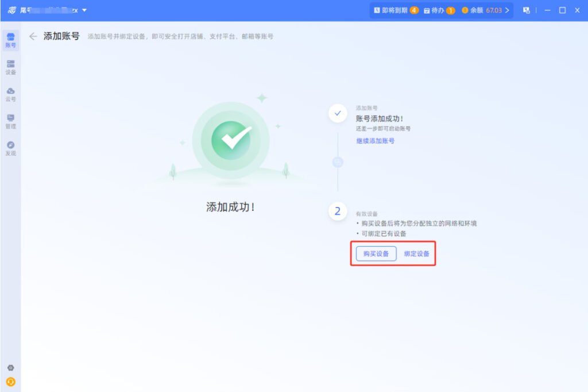The width and height of the screenshot is (588, 392).
Task: Click step 2 circle labeled 有效设备
Action: click(338, 212)
